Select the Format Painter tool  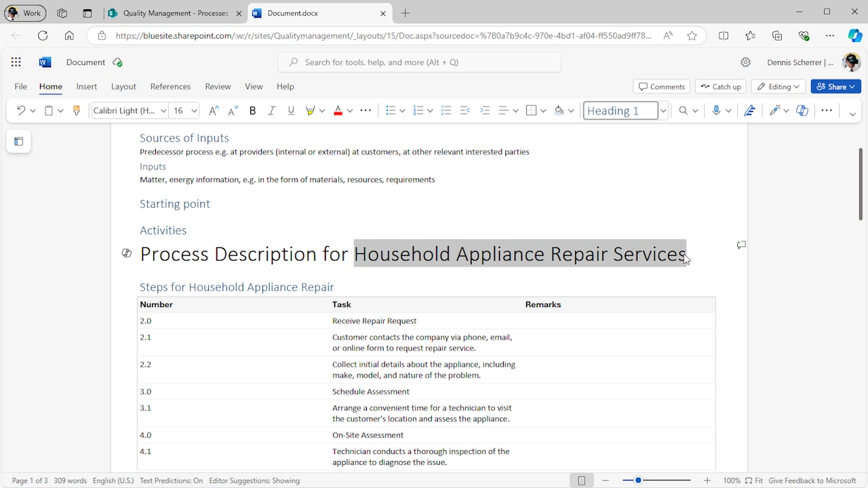click(77, 110)
